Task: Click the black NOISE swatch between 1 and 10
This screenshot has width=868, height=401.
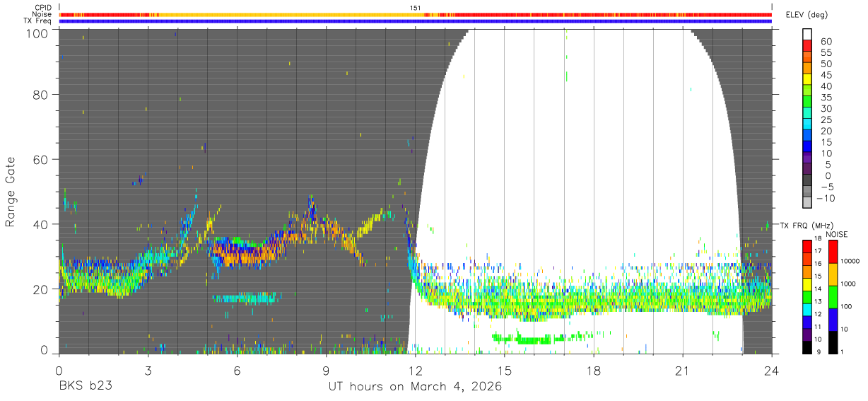Action: click(x=832, y=342)
